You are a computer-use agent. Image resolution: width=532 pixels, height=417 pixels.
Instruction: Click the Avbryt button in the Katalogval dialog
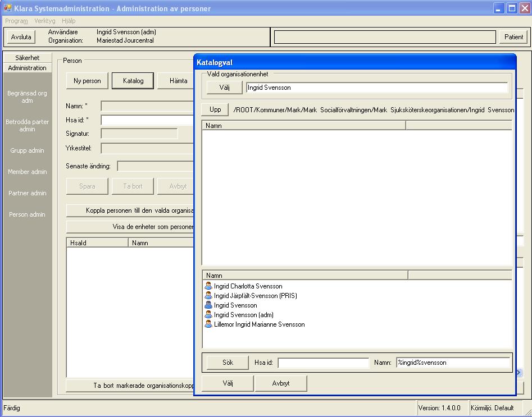[281, 383]
